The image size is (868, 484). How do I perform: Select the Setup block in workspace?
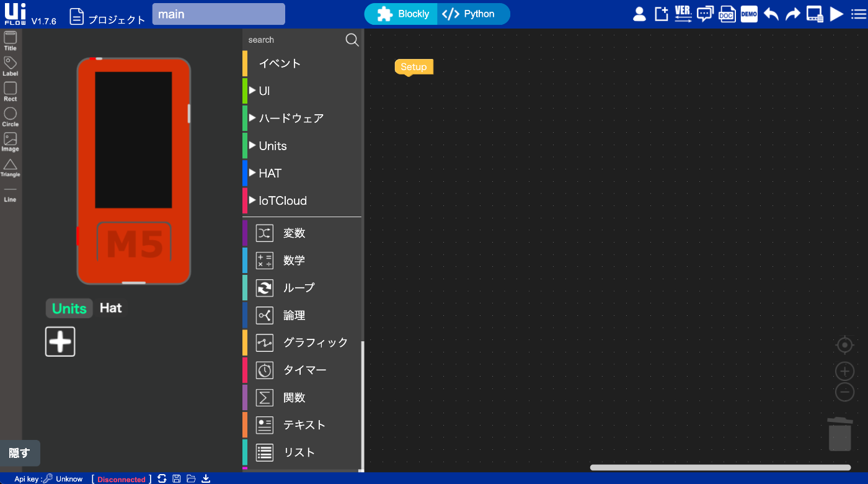[414, 67]
